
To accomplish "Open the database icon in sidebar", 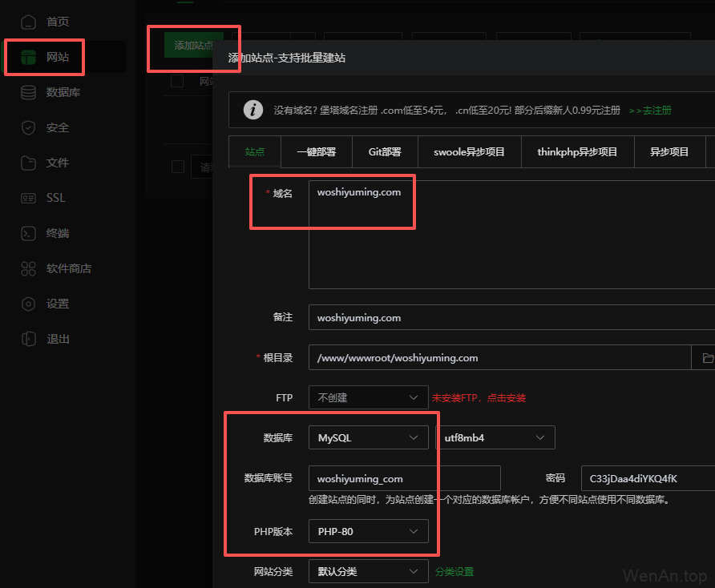I will pyautogui.click(x=29, y=92).
